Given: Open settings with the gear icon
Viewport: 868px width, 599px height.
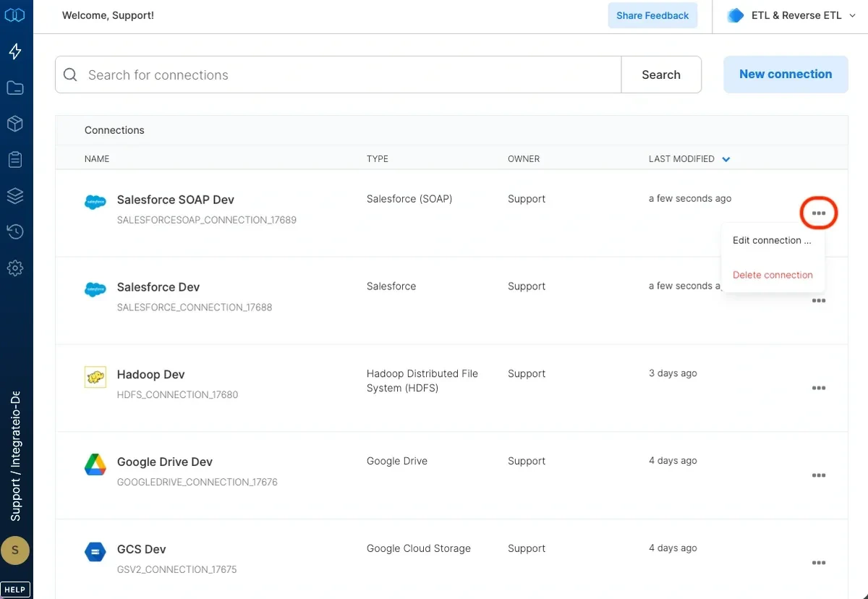Looking at the screenshot, I should [x=15, y=268].
